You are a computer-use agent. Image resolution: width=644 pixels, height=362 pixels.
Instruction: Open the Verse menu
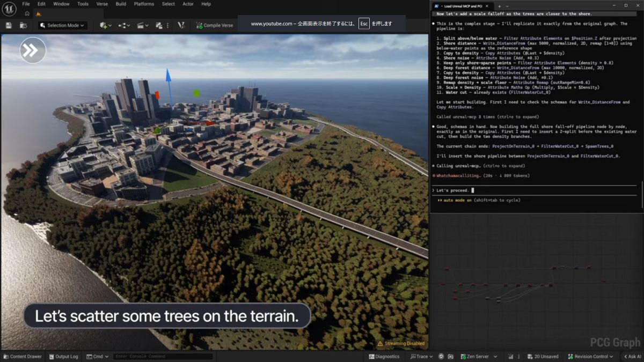pos(102,4)
